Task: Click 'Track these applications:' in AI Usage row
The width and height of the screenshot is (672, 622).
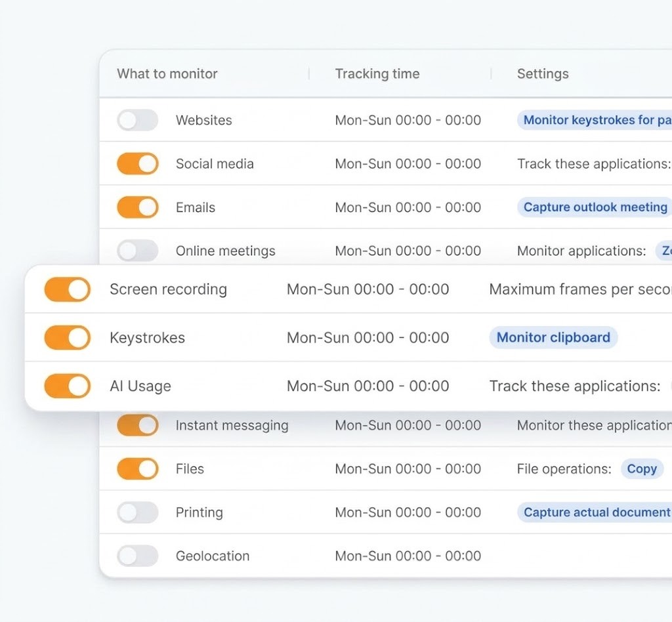Action: pos(575,386)
